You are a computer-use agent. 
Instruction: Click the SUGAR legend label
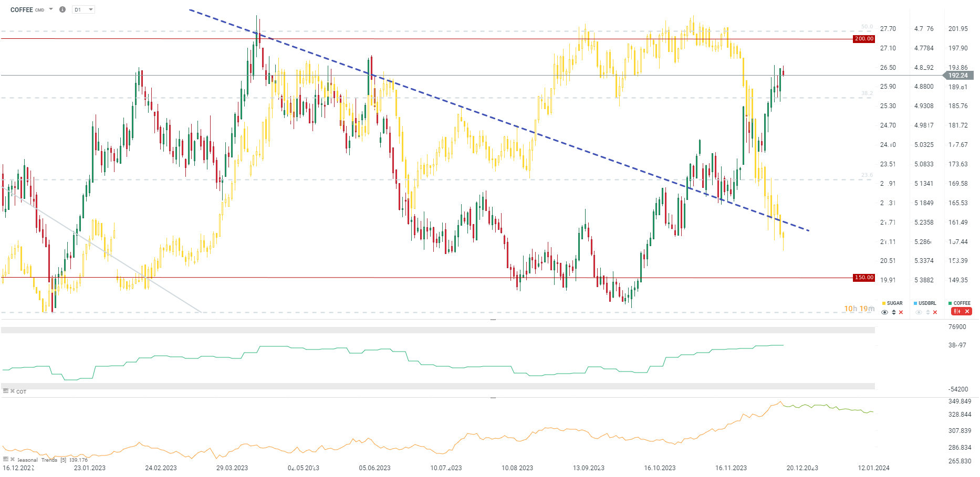point(895,303)
